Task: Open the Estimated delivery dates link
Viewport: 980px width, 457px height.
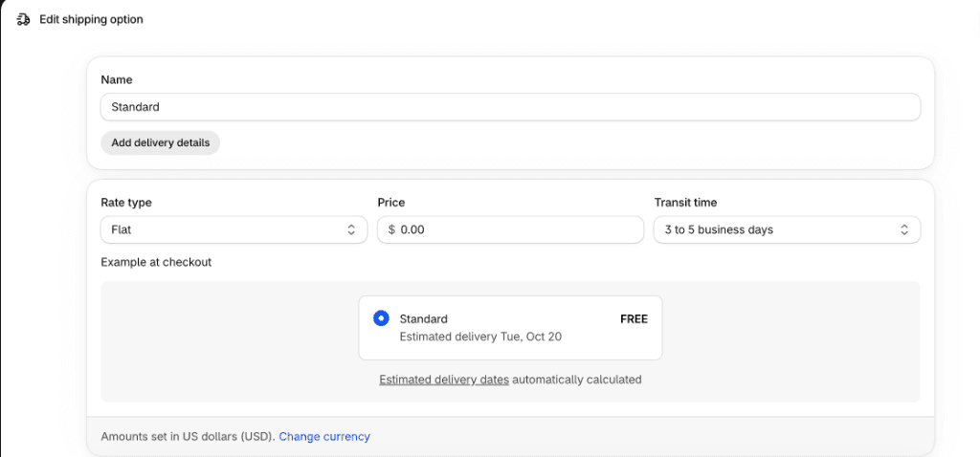Action: pos(444,379)
